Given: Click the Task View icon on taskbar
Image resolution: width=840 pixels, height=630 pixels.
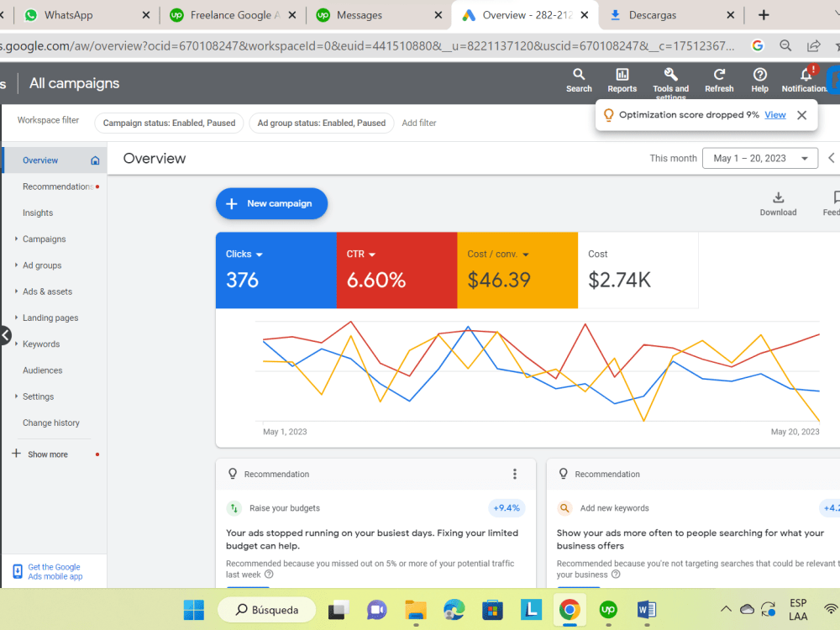Looking at the screenshot, I should click(339, 610).
